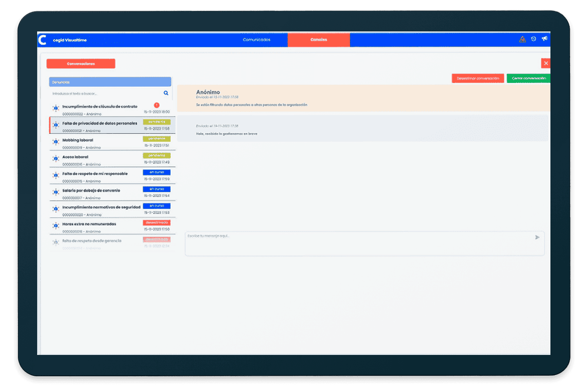This screenshot has width=588, height=388.
Task: Switch to the Comunicados tab
Action: click(256, 40)
